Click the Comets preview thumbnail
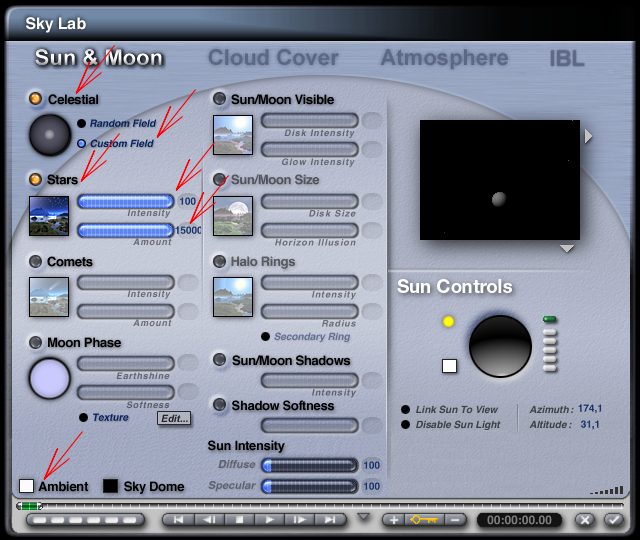 click(x=49, y=297)
